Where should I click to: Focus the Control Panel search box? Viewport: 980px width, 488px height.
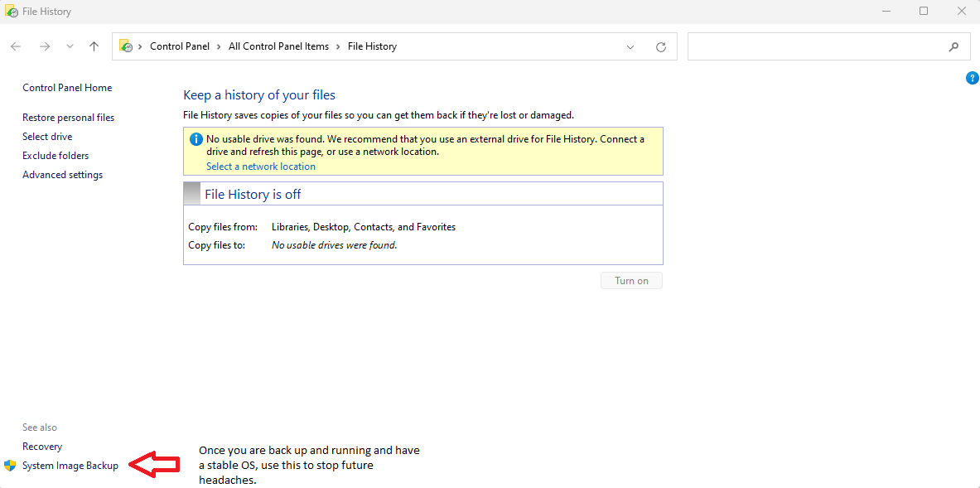point(829,46)
